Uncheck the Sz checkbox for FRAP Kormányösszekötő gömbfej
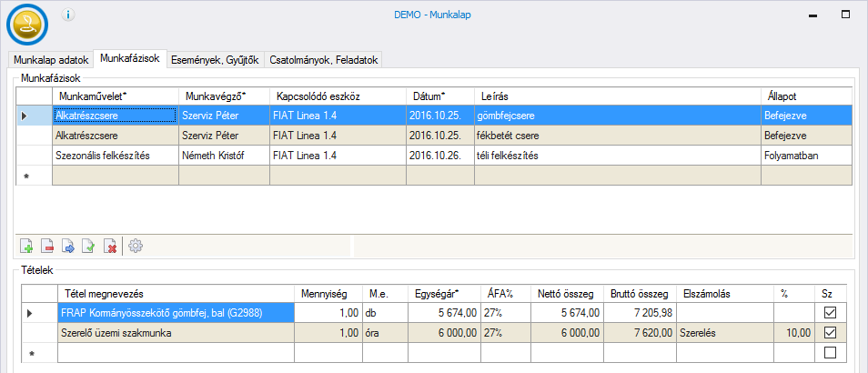 point(828,313)
